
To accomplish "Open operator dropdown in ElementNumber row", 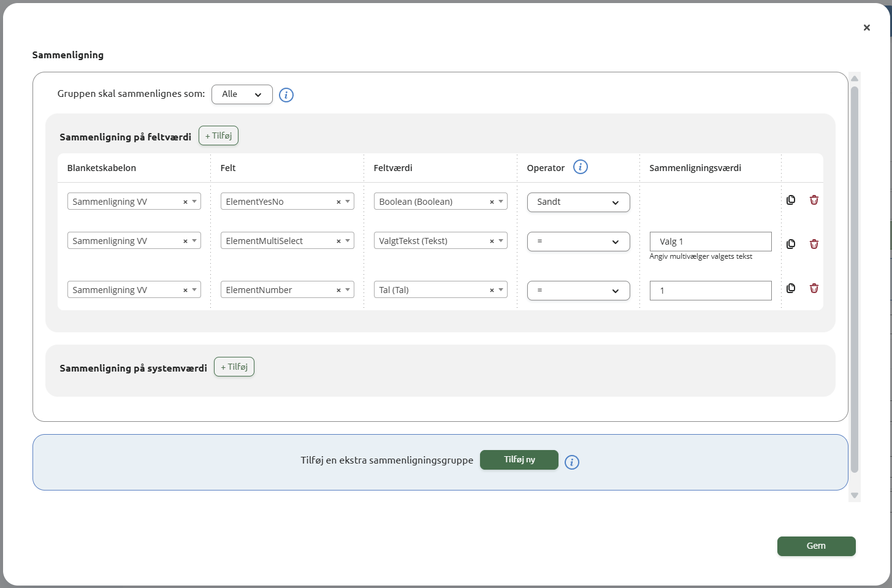I will pyautogui.click(x=579, y=291).
